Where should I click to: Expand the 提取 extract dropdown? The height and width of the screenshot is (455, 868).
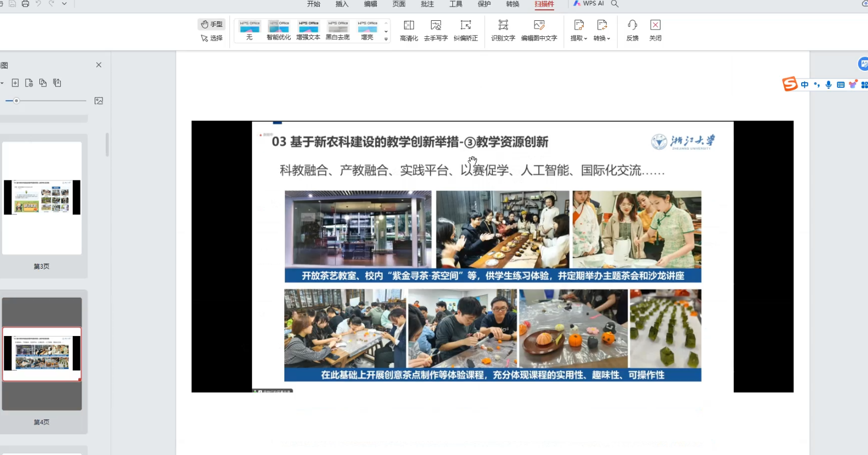(x=579, y=30)
